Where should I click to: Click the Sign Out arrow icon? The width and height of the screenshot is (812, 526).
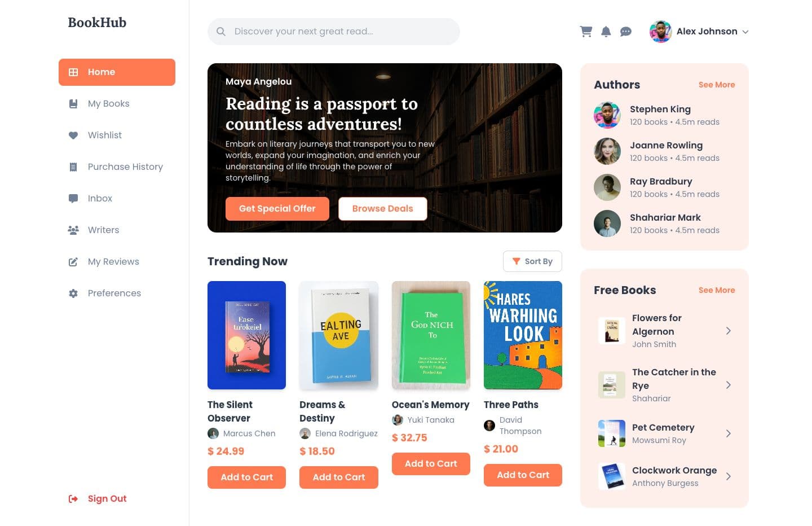tap(73, 499)
